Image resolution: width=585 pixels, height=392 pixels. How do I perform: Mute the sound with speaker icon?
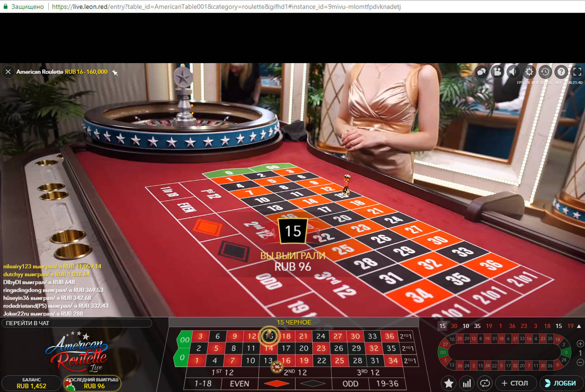pos(513,72)
